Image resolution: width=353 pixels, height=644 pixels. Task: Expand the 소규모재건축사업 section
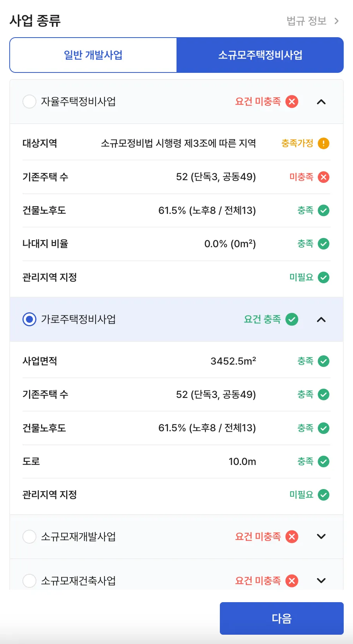click(321, 580)
